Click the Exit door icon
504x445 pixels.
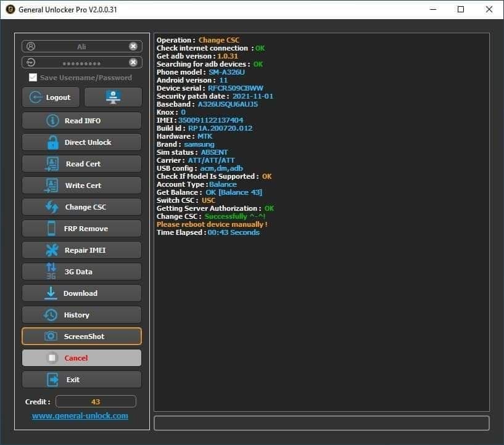[x=52, y=380]
